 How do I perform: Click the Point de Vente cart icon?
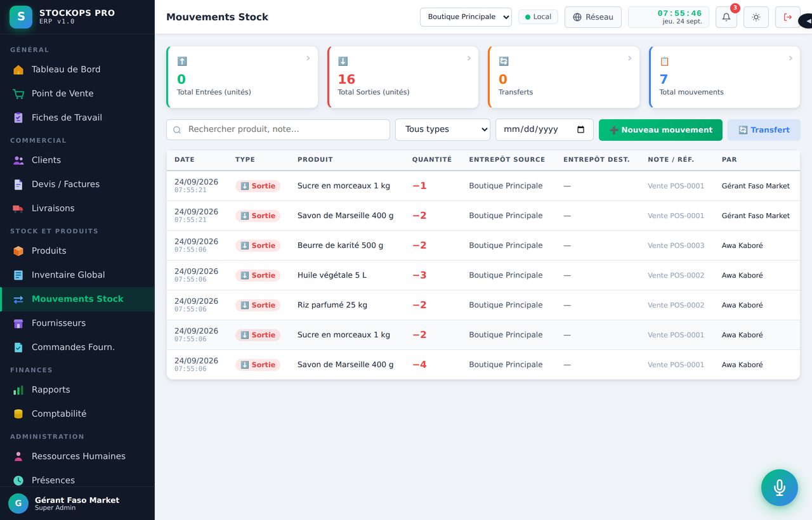point(18,94)
